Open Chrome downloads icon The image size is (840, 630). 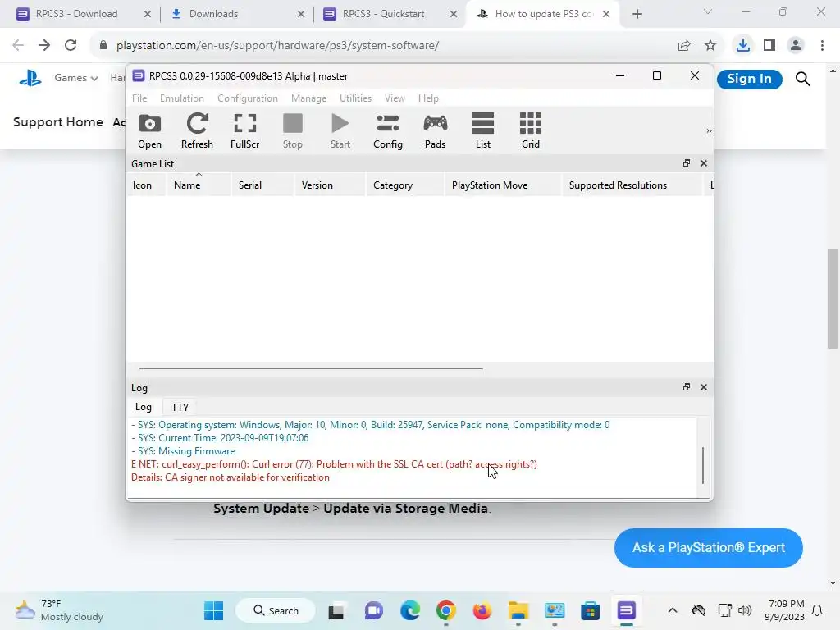tap(742, 46)
